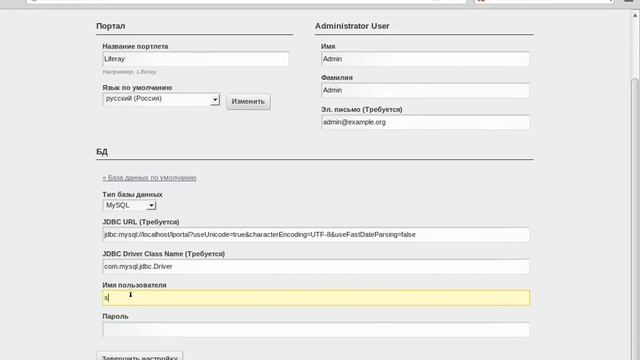Image resolution: width=640 pixels, height=360 pixels.
Task: Click the Пароль input field
Action: (x=316, y=330)
